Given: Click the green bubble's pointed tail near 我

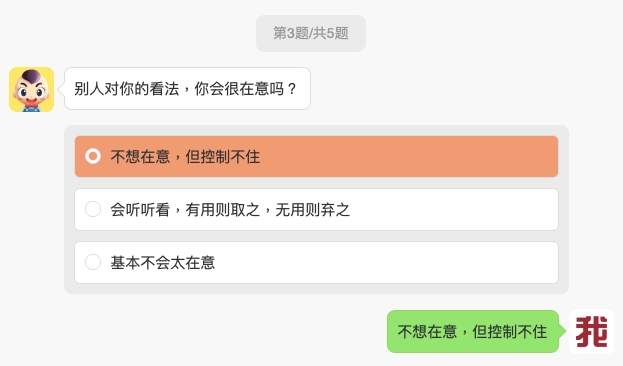Looking at the screenshot, I should tap(562, 331).
